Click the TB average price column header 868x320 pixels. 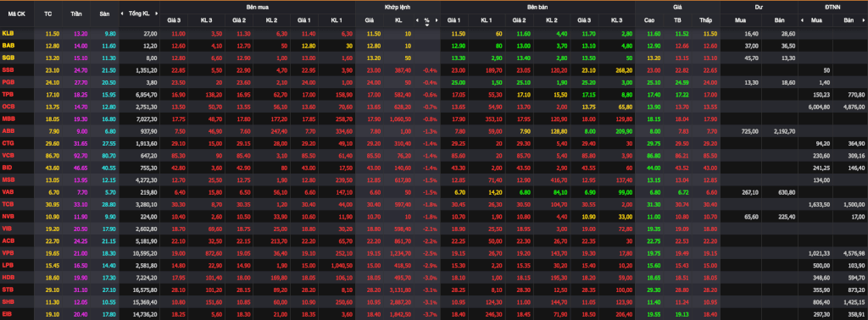click(677, 20)
